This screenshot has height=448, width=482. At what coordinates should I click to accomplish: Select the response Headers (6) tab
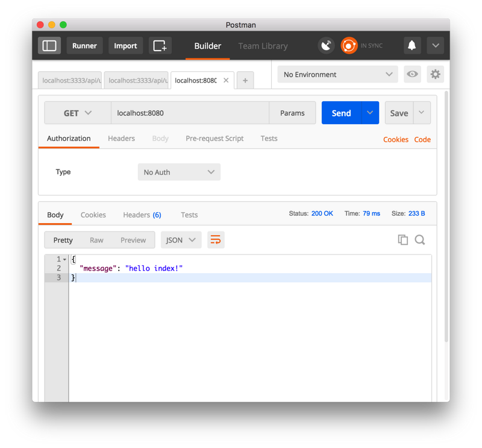click(x=142, y=215)
